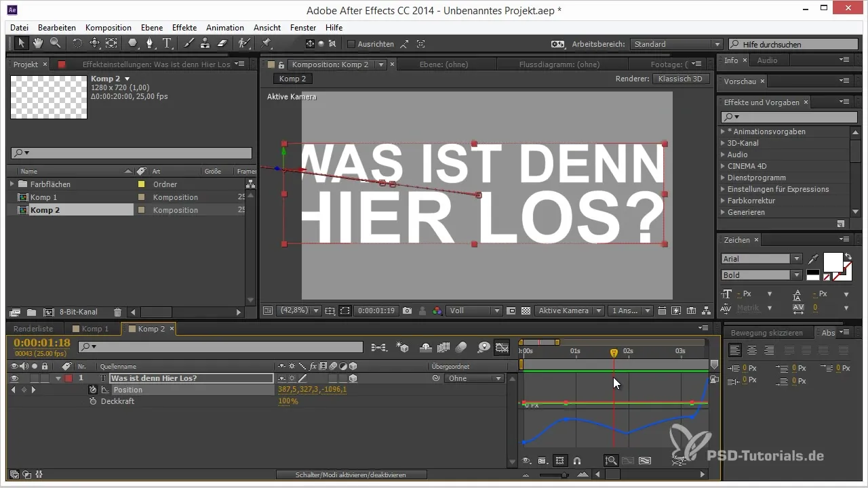Open the Bold font style dropdown
This screenshot has height=488, width=868.
762,274
